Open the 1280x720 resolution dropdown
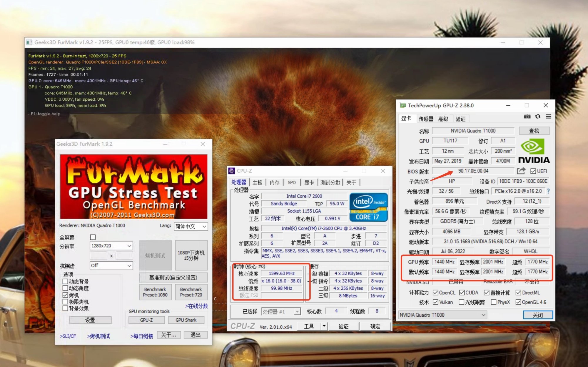This screenshot has height=367, width=588. click(x=111, y=246)
